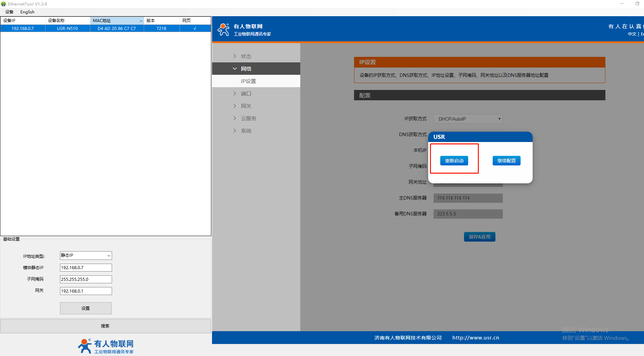Expand the 端口 sidebar section
This screenshot has width=644, height=356.
click(x=246, y=93)
